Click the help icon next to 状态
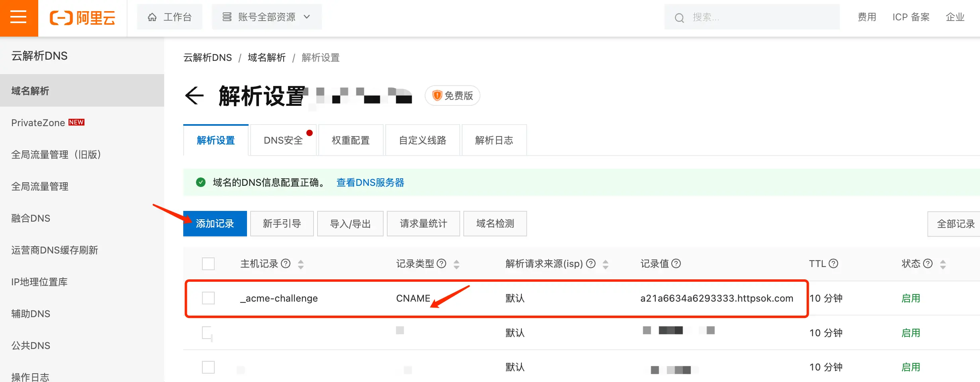 (928, 263)
